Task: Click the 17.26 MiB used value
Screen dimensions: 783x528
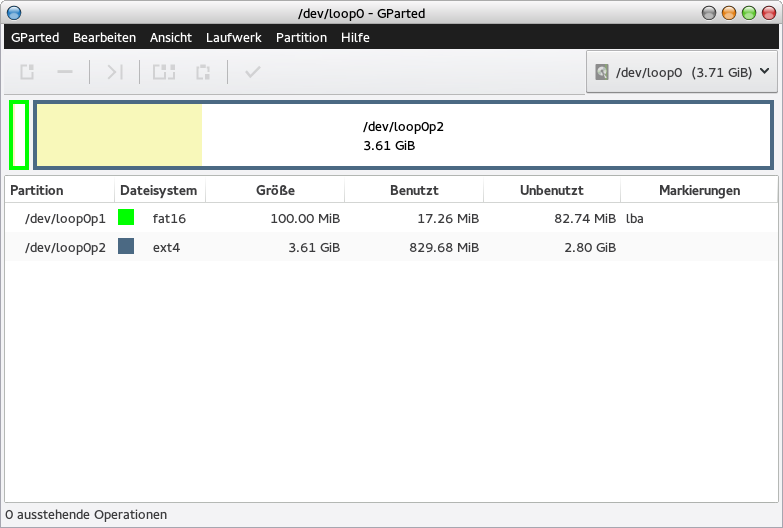Action: 448,218
